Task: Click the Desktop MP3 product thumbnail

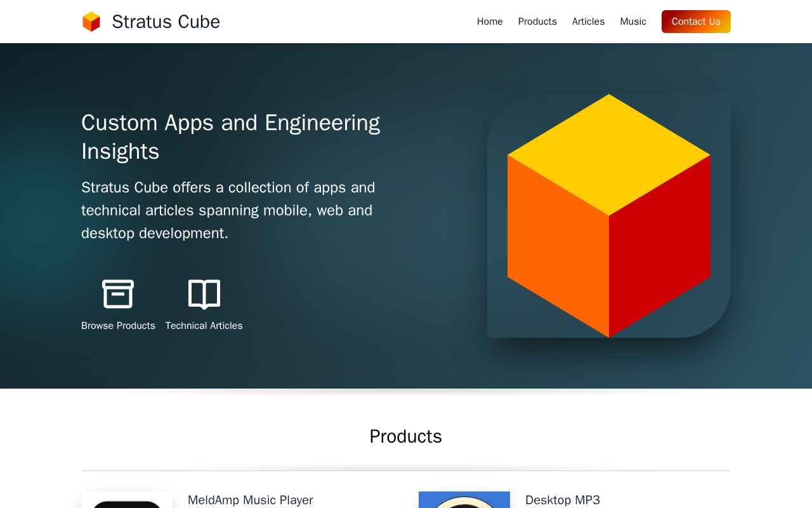Action: coord(464,500)
